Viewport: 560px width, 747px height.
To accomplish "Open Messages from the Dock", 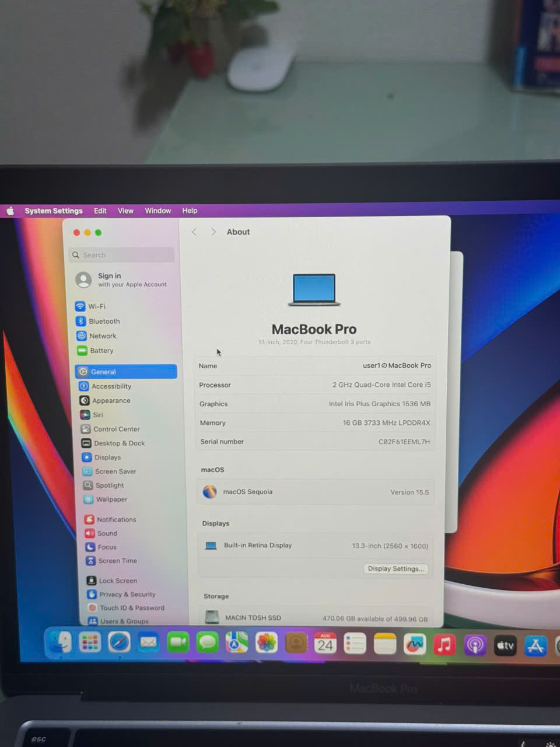I will click(x=207, y=643).
